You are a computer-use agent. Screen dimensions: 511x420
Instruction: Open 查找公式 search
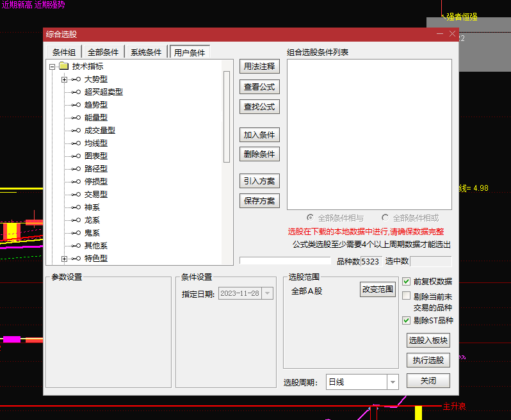click(x=259, y=106)
